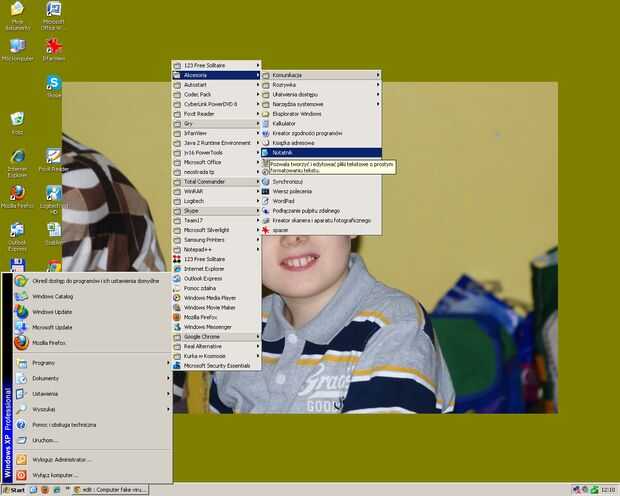Launch IrfanView desktop shortcut
The width and height of the screenshot is (620, 496).
(x=53, y=50)
